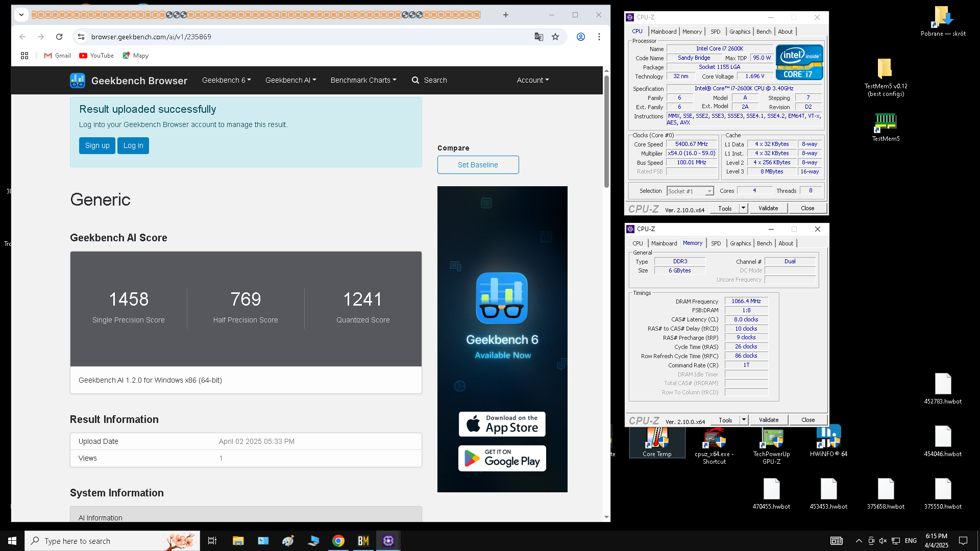The image size is (980, 551).
Task: Open the Gmail bookmark
Action: (57, 56)
